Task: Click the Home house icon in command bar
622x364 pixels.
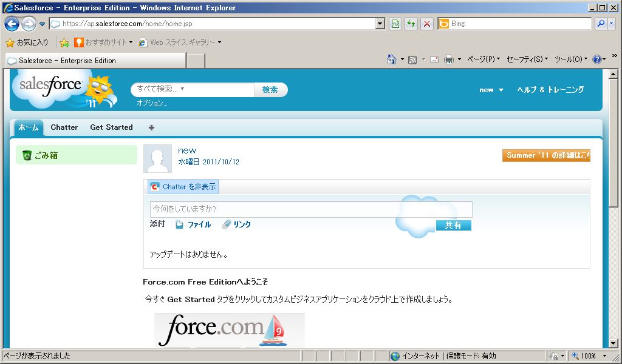Action: point(392,59)
